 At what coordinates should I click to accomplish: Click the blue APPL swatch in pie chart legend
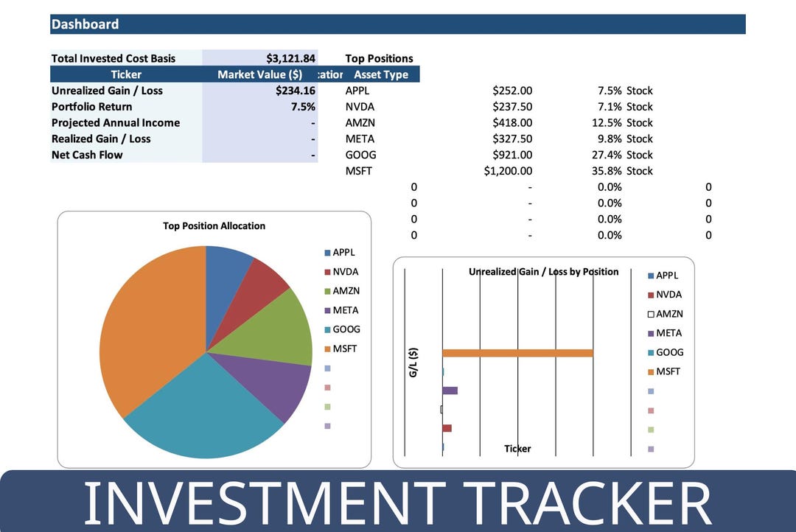point(327,253)
